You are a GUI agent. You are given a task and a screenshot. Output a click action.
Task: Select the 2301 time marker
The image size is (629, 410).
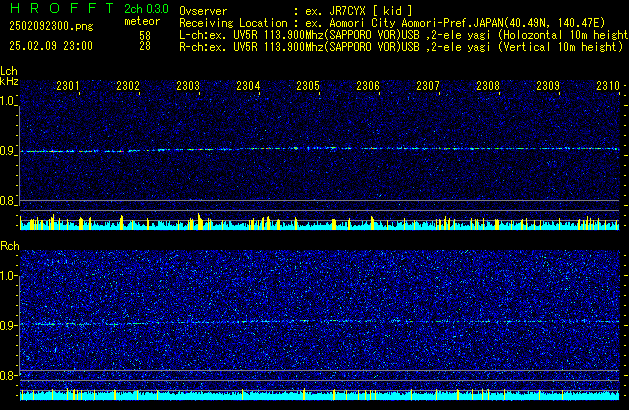click(68, 86)
